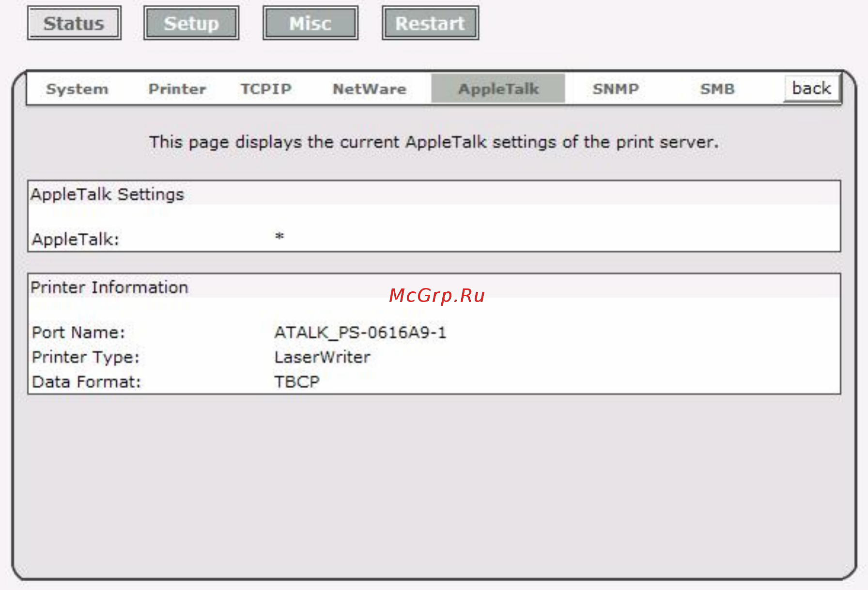The image size is (868, 590).
Task: Click the Misc button
Action: pos(310,23)
